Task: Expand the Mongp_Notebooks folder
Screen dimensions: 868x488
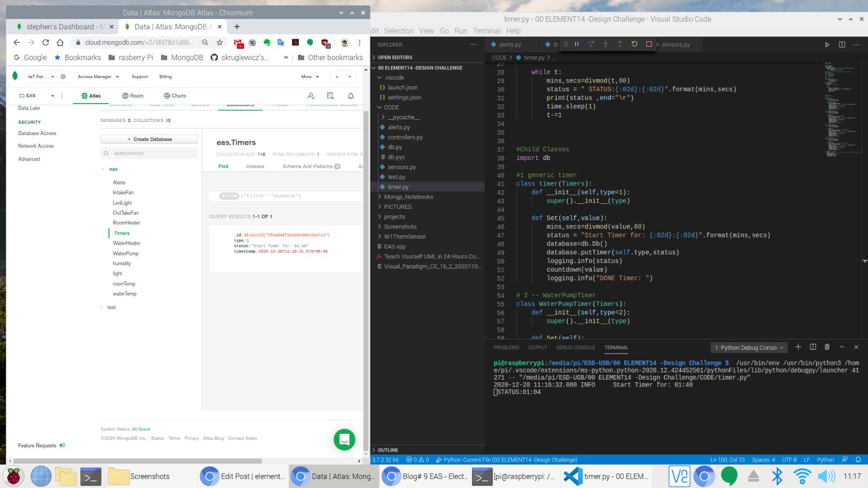Action: pos(408,197)
